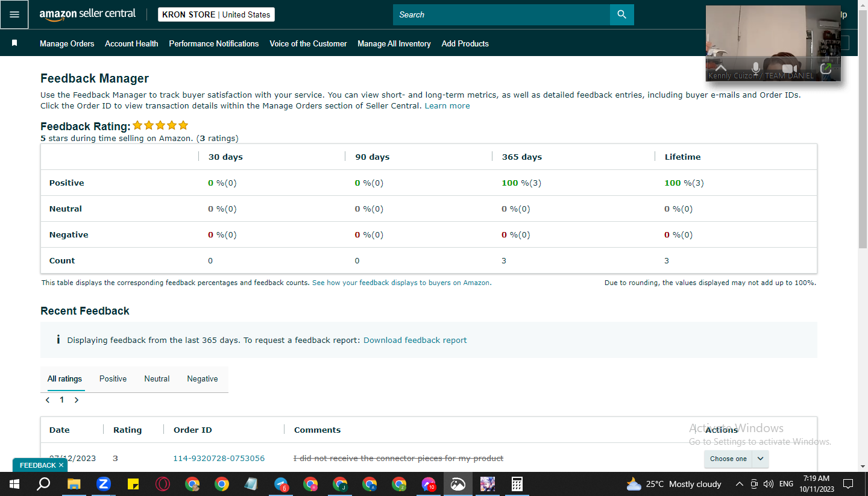Go to the previous feedback page
Viewport: 868px width, 496px height.
pyautogui.click(x=48, y=400)
